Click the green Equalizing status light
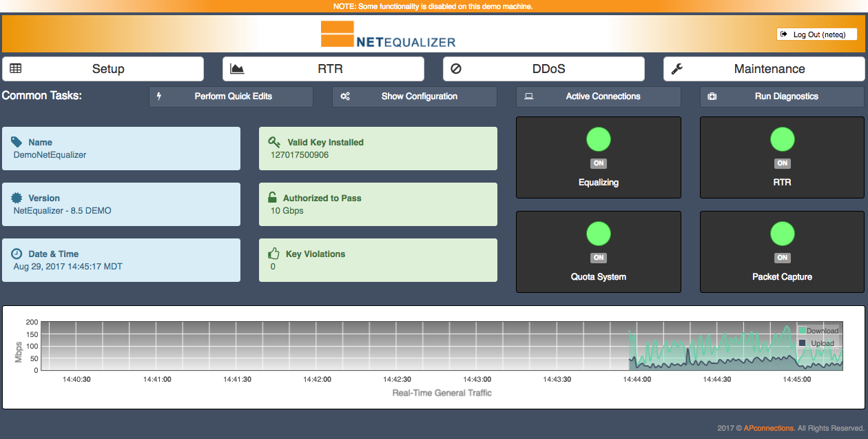This screenshot has width=868, height=439. tap(599, 139)
